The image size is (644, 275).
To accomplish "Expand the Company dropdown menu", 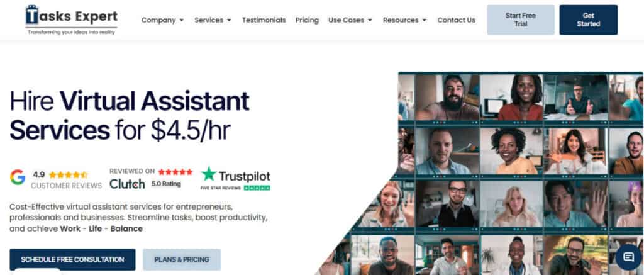I will coord(163,20).
